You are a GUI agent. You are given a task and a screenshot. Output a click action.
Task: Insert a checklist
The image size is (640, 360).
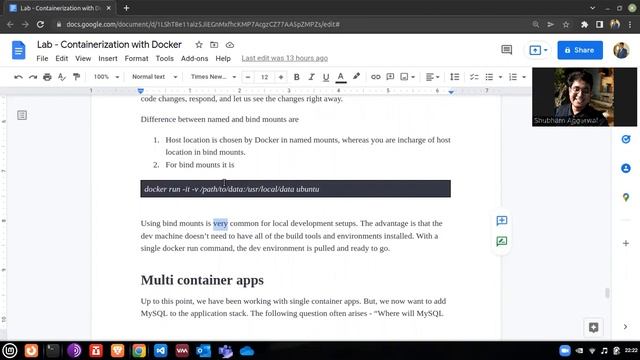473,77
